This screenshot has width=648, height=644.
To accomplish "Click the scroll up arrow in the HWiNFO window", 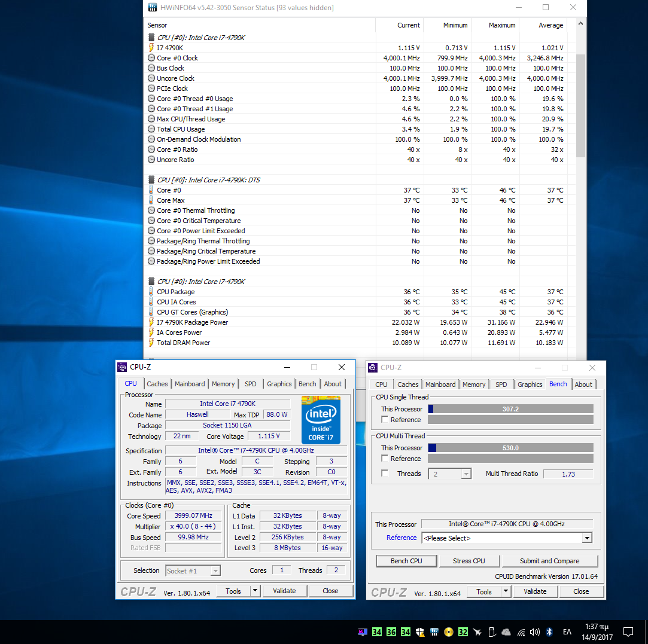I will click(x=580, y=24).
